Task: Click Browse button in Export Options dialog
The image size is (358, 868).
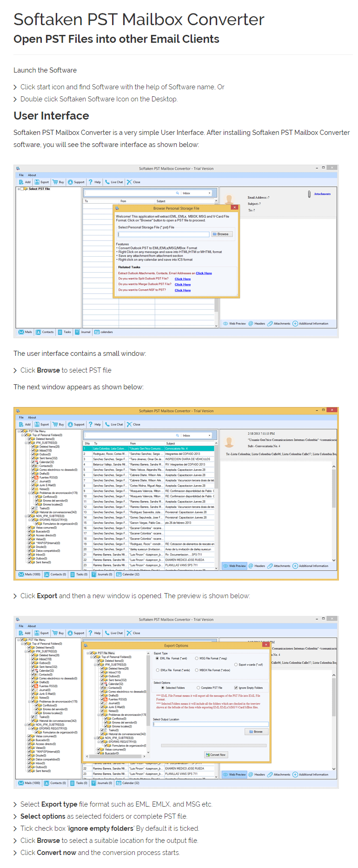Action: (x=257, y=732)
